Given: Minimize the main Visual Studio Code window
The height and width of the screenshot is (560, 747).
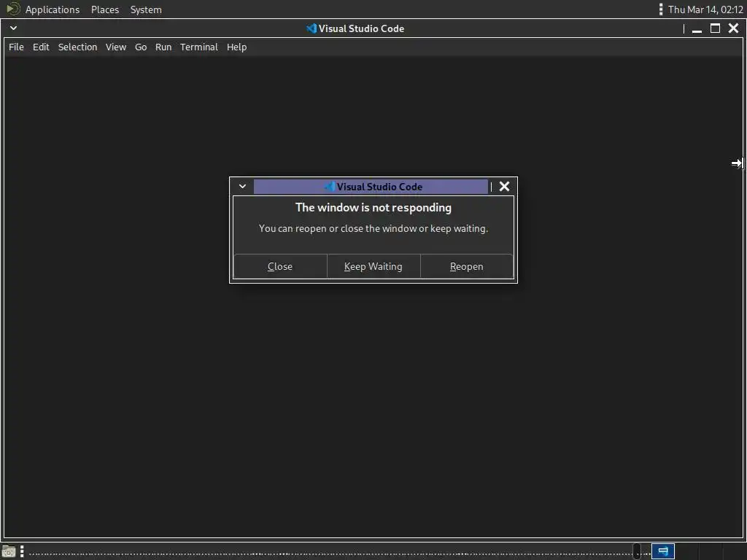Looking at the screenshot, I should (x=697, y=28).
